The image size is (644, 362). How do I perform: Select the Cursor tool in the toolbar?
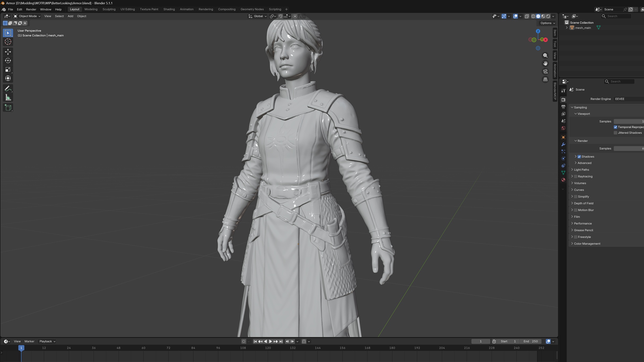pyautogui.click(x=8, y=42)
